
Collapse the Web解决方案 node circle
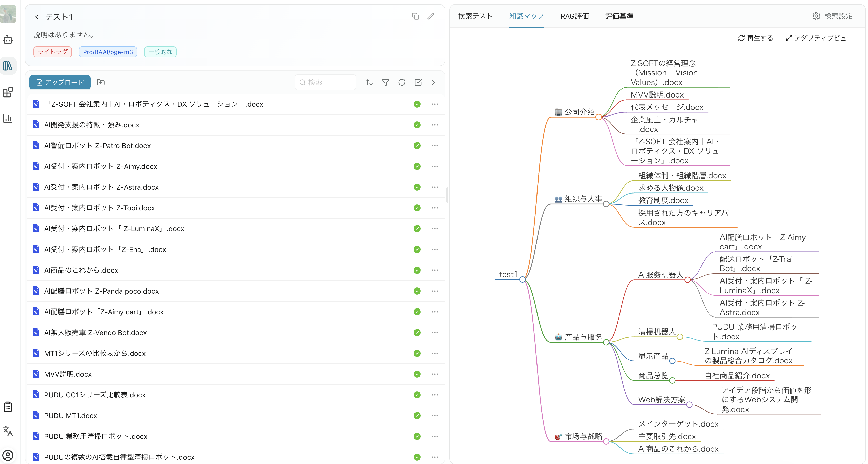coord(689,405)
